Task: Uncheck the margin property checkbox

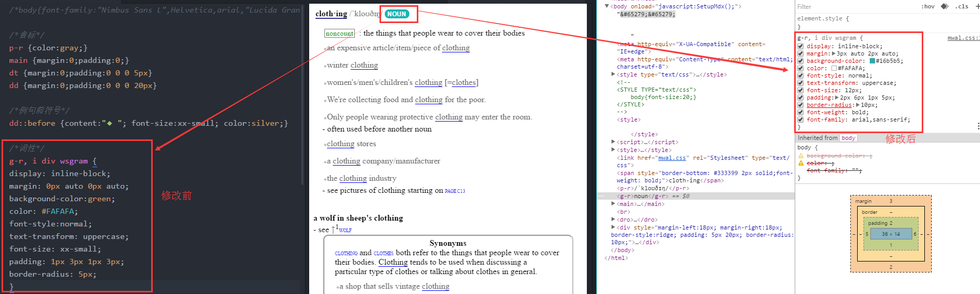Action: [x=800, y=53]
